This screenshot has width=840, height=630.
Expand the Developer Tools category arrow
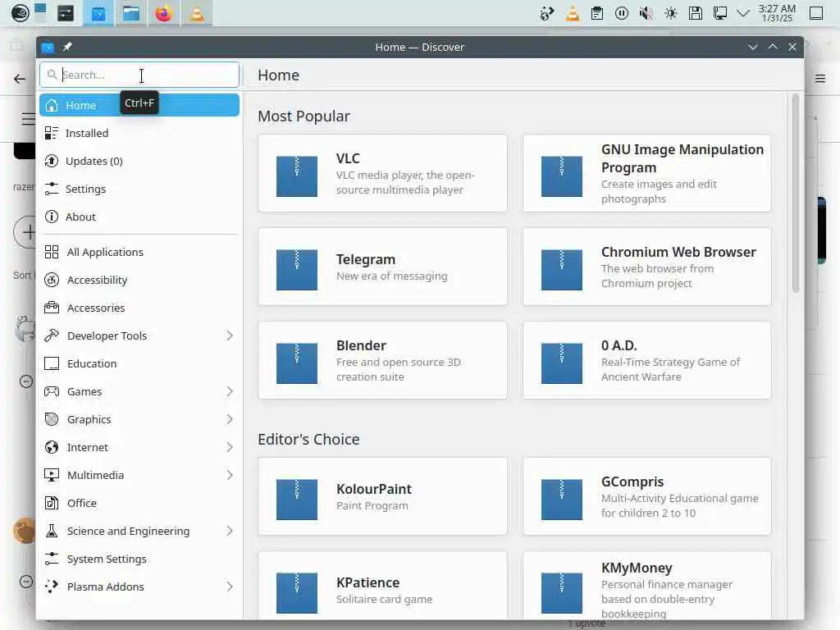click(x=230, y=336)
